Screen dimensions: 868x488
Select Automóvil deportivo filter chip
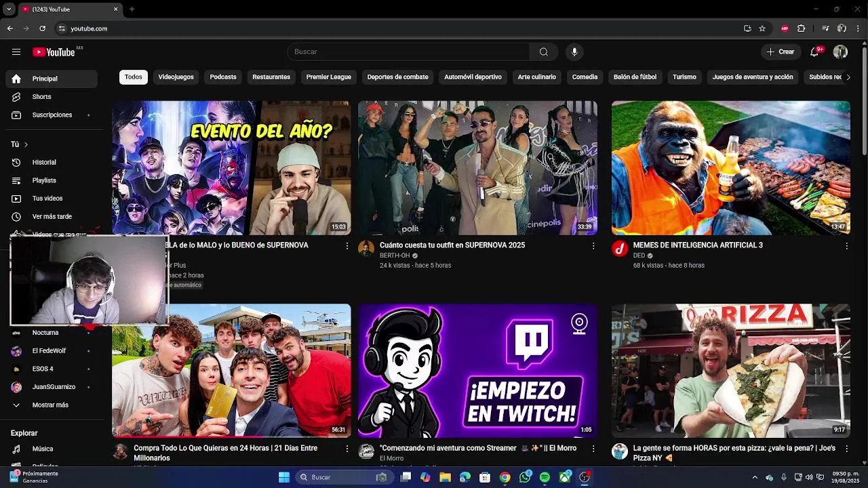pos(473,77)
